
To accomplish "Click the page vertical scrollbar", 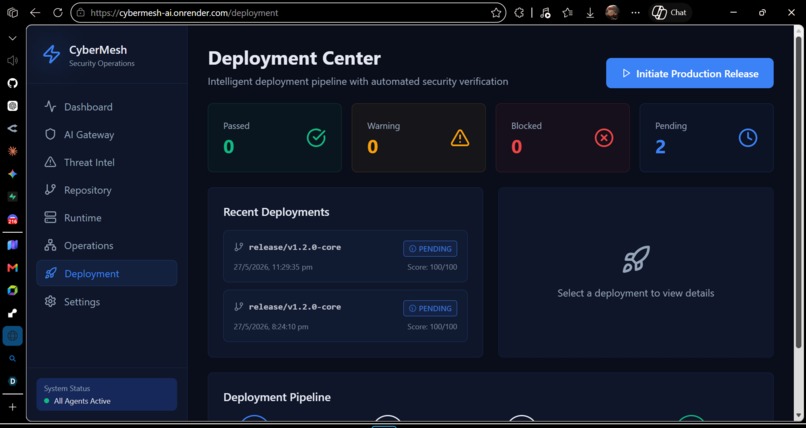I will click(799, 193).
